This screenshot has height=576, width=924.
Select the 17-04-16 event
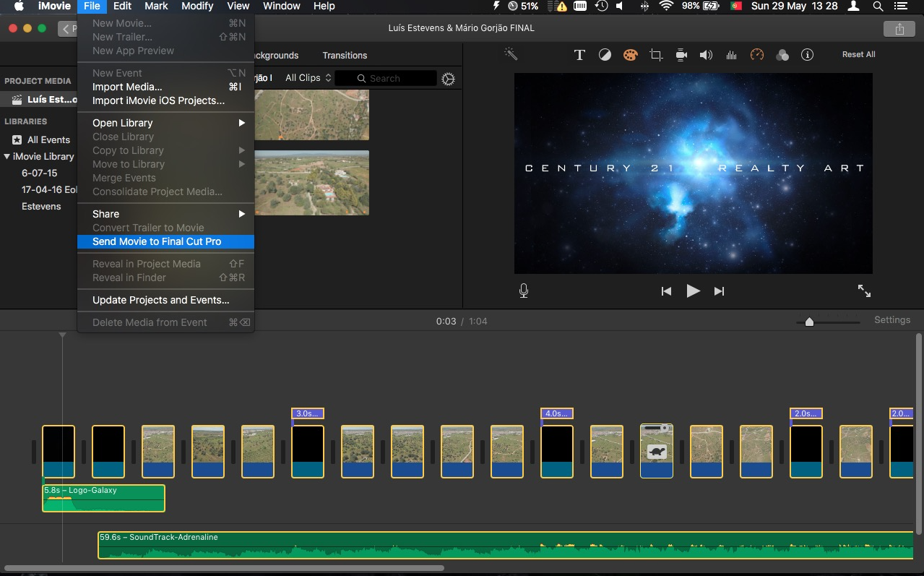48,190
